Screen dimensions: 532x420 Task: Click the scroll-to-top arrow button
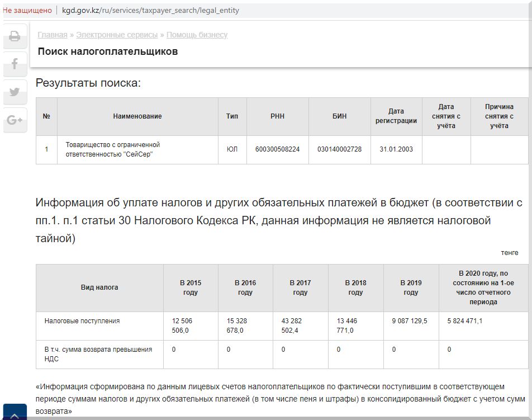[x=15, y=413]
